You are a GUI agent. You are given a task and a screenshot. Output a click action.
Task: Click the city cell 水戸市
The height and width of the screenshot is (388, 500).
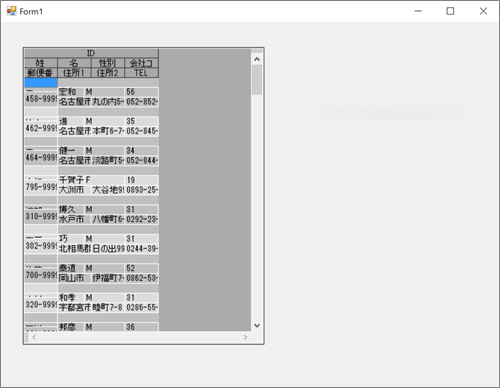pyautogui.click(x=74, y=219)
